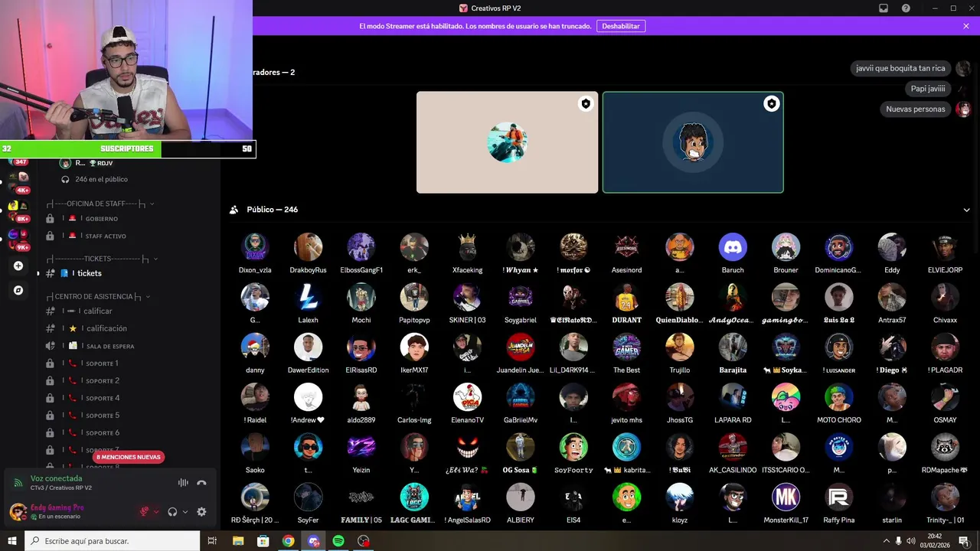
Task: Select the highlighted speaker tile with cartoon avatar
Action: (x=693, y=142)
